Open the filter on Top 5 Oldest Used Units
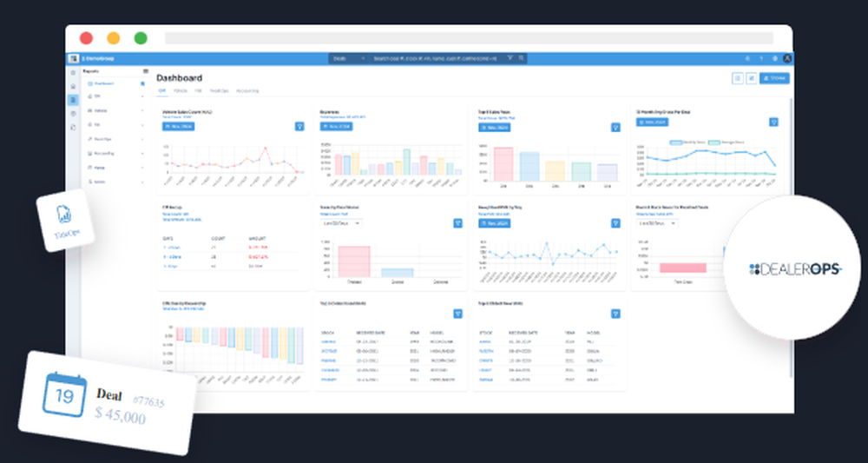 pyautogui.click(x=457, y=314)
